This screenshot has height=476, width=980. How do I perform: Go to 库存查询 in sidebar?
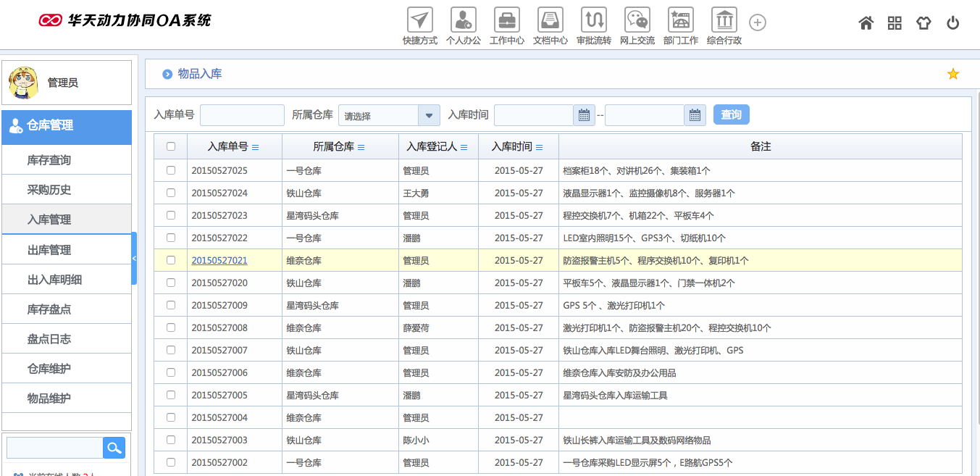click(49, 160)
